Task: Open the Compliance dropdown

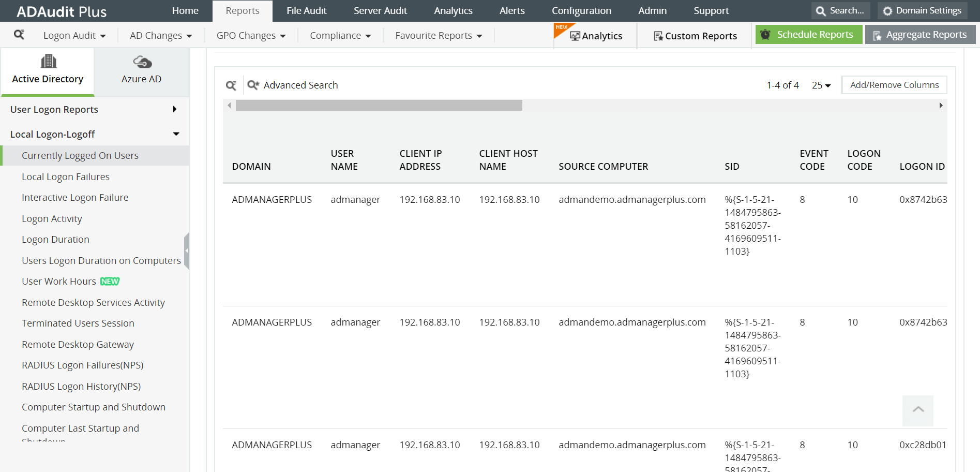Action: click(x=340, y=36)
